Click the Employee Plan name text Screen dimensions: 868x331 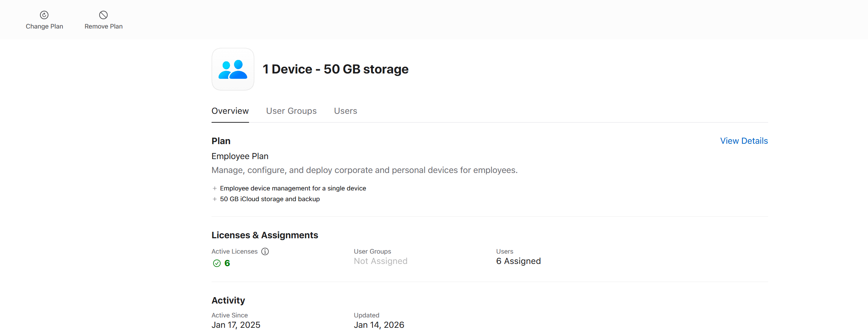pos(240,156)
